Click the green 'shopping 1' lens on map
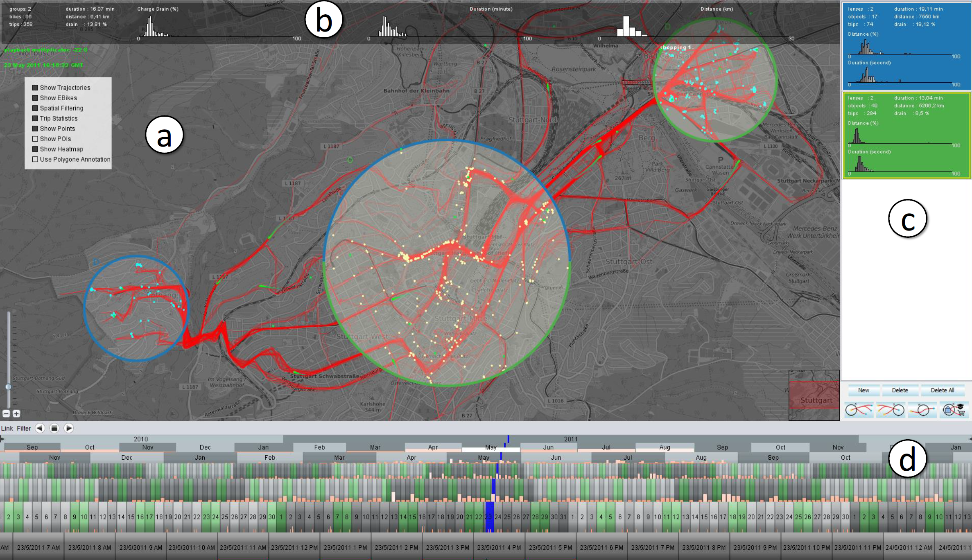Screen dimensions: 972x560 [x=715, y=80]
